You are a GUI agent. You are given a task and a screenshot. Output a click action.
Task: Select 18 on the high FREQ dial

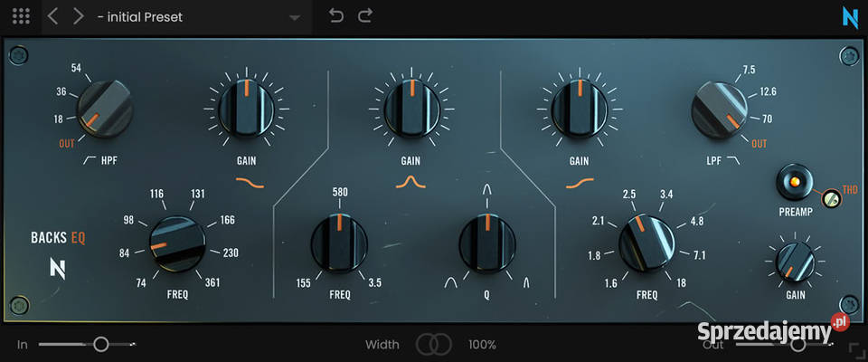[681, 283]
